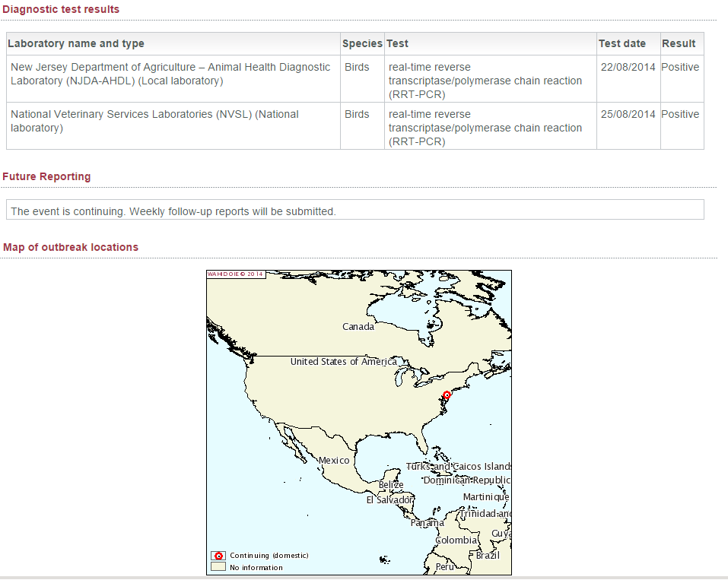The height and width of the screenshot is (580, 728).
Task: Select the 'Map of outbreak locations' heading
Action: pos(71,247)
